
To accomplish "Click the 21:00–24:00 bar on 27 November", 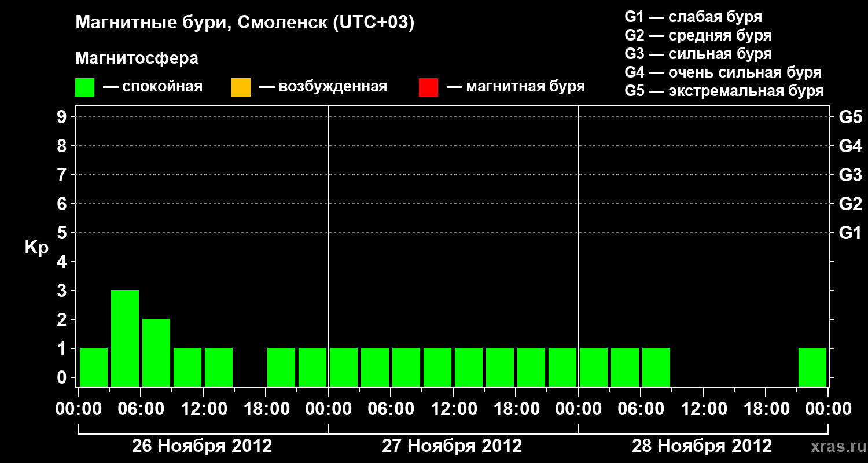I will point(562,367).
